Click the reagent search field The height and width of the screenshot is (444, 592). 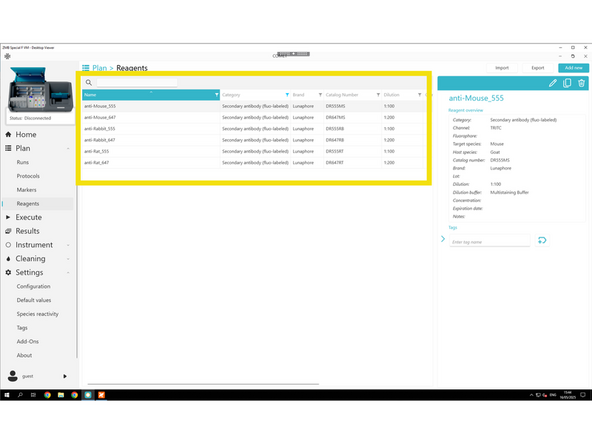(137, 82)
